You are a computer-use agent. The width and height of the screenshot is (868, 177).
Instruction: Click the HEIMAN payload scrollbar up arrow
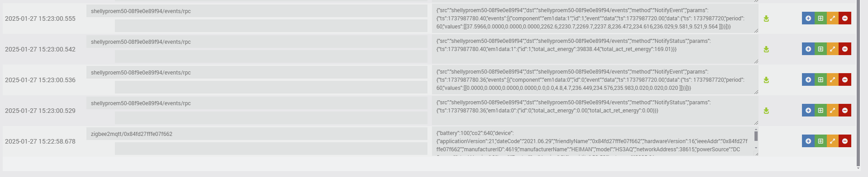(756, 130)
